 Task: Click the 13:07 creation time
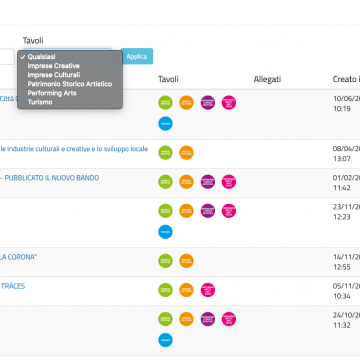(342, 159)
